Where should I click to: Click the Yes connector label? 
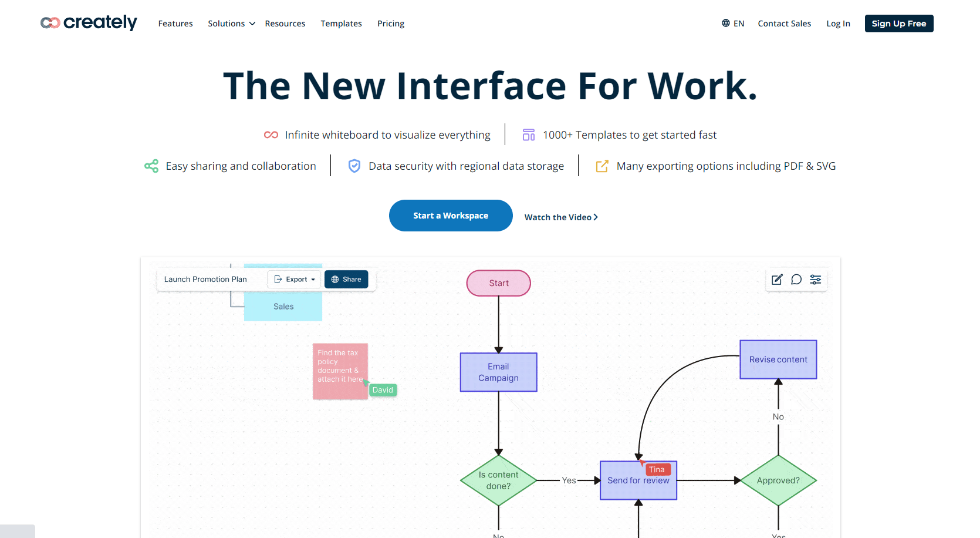click(x=569, y=480)
